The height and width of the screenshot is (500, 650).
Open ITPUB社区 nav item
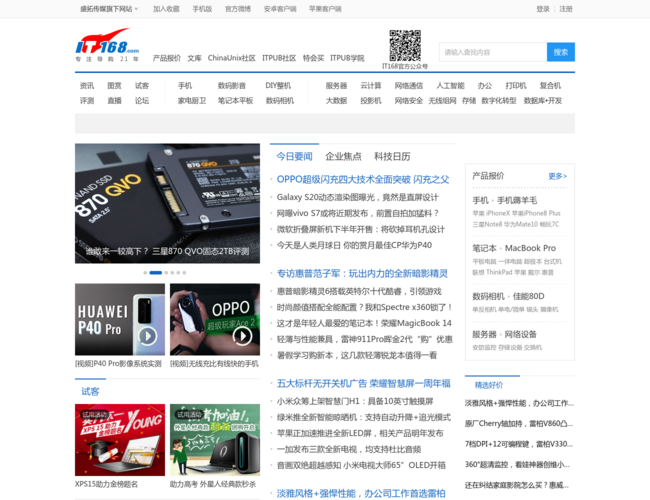coord(279,58)
